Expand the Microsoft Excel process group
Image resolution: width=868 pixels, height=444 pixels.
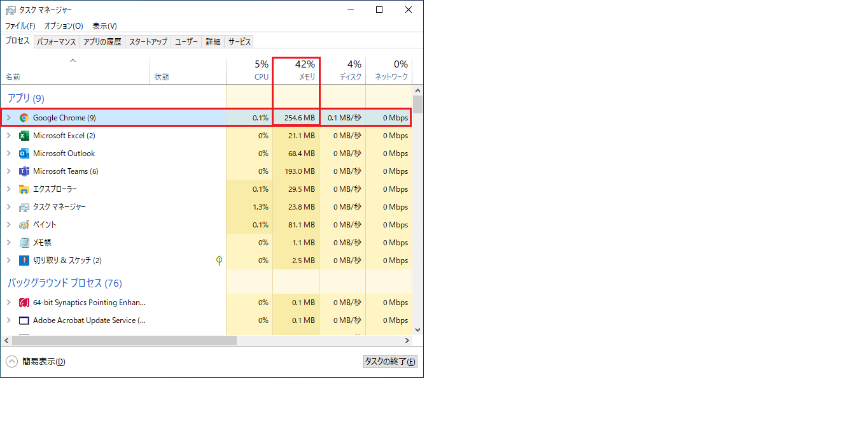click(x=8, y=136)
